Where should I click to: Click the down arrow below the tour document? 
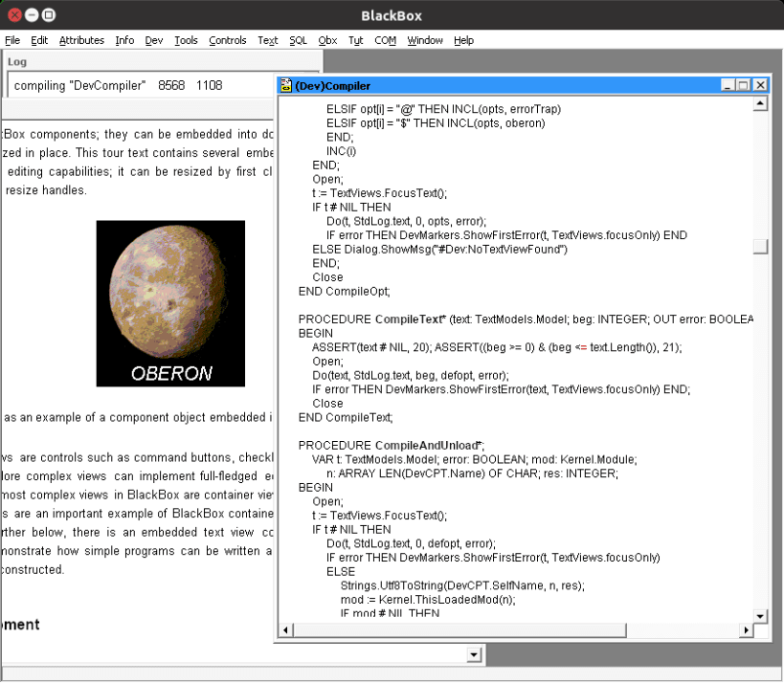473,654
